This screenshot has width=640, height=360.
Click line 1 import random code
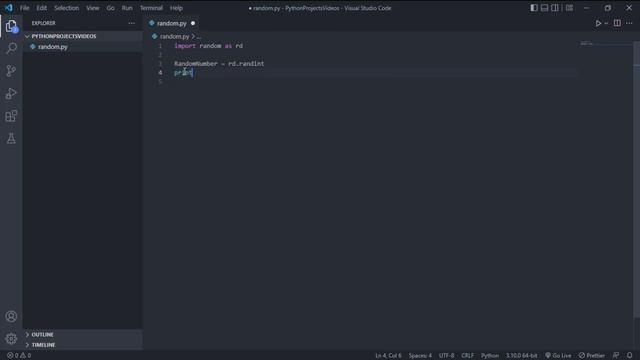click(x=209, y=46)
